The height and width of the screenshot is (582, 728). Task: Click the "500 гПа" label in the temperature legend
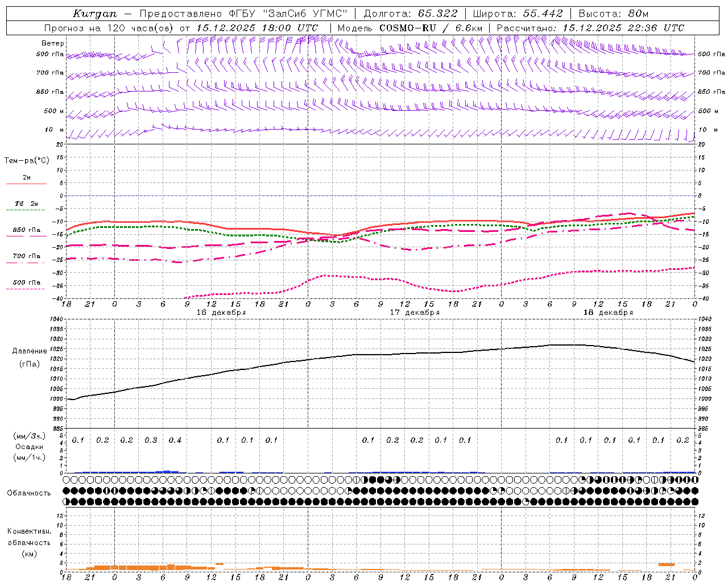click(26, 282)
